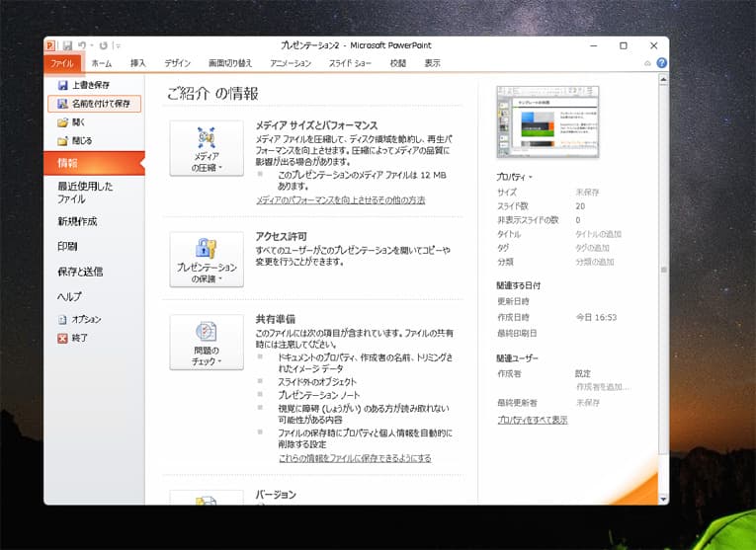The width and height of the screenshot is (756, 550).
Task: Click the プロパティをすべて表示 link
Action: tap(532, 420)
